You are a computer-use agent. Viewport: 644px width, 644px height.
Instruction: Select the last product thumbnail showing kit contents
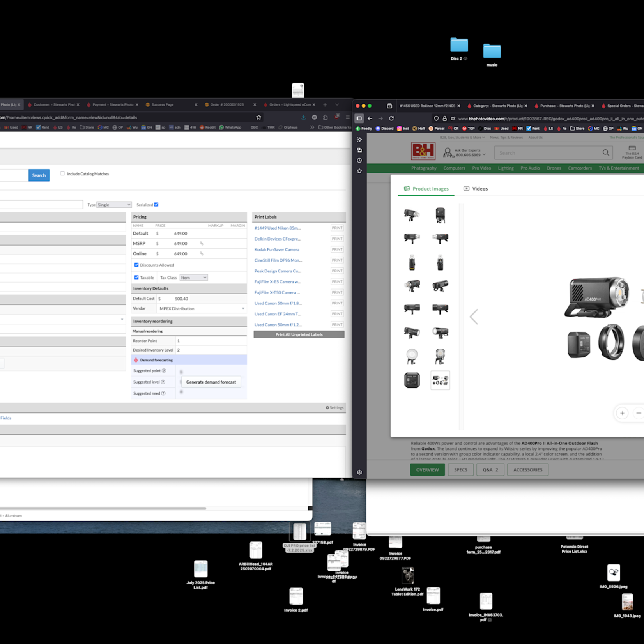coord(440,380)
